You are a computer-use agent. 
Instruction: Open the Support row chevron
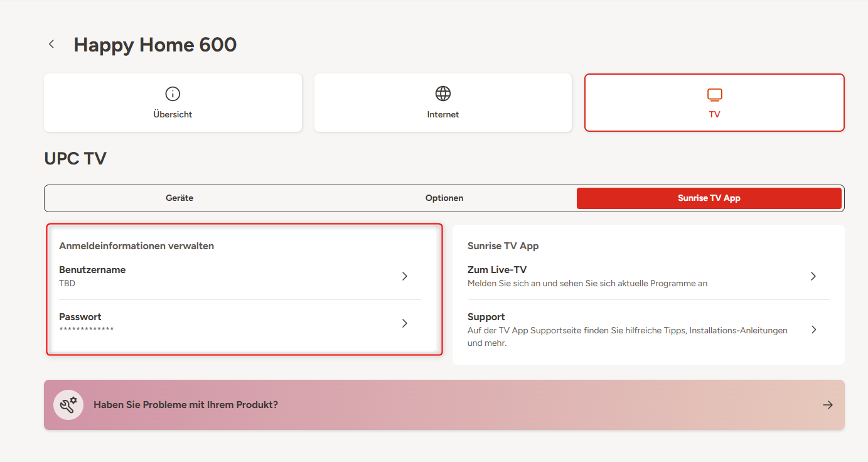pos(813,330)
